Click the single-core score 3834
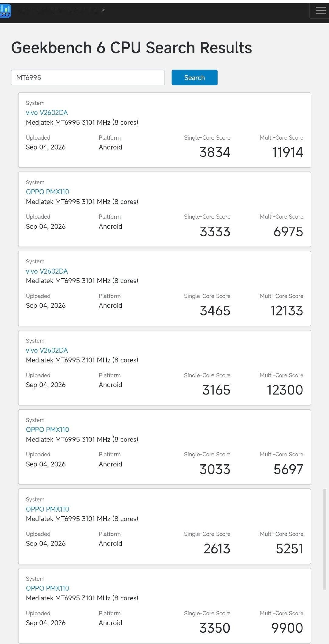329x644 pixels. click(215, 152)
